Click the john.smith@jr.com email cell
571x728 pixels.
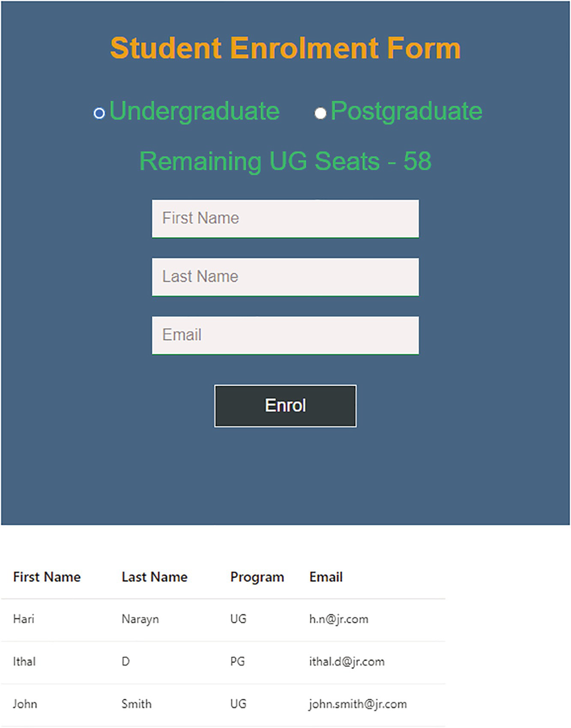tap(358, 704)
